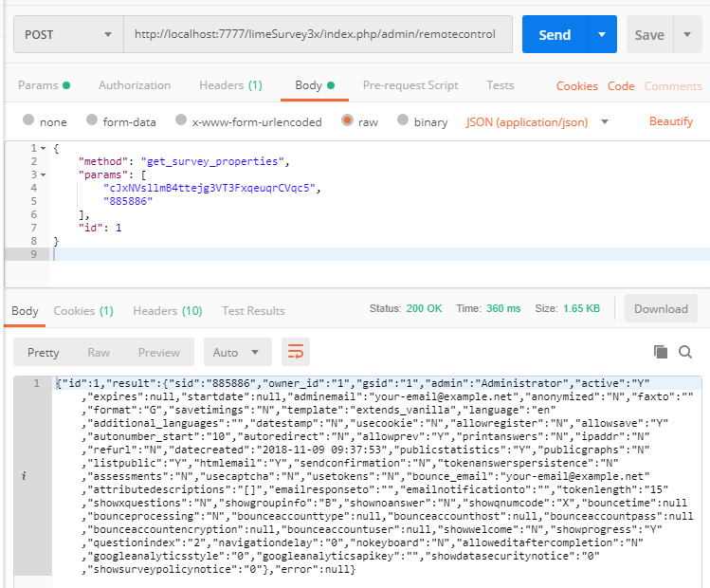
Task: Select the form-data radio button
Action: pos(92,119)
